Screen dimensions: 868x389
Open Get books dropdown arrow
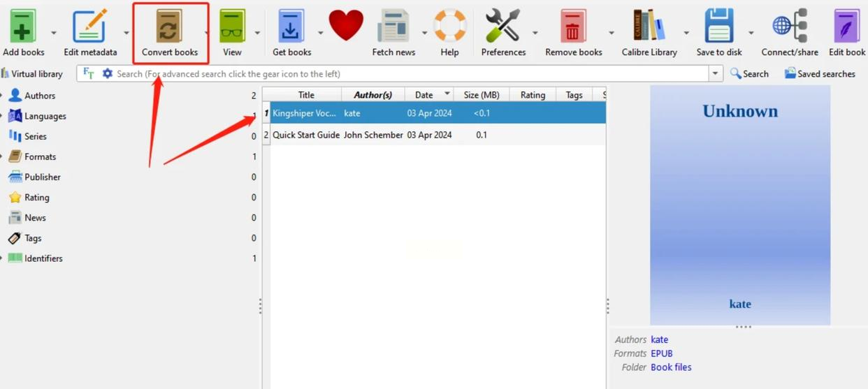point(321,33)
